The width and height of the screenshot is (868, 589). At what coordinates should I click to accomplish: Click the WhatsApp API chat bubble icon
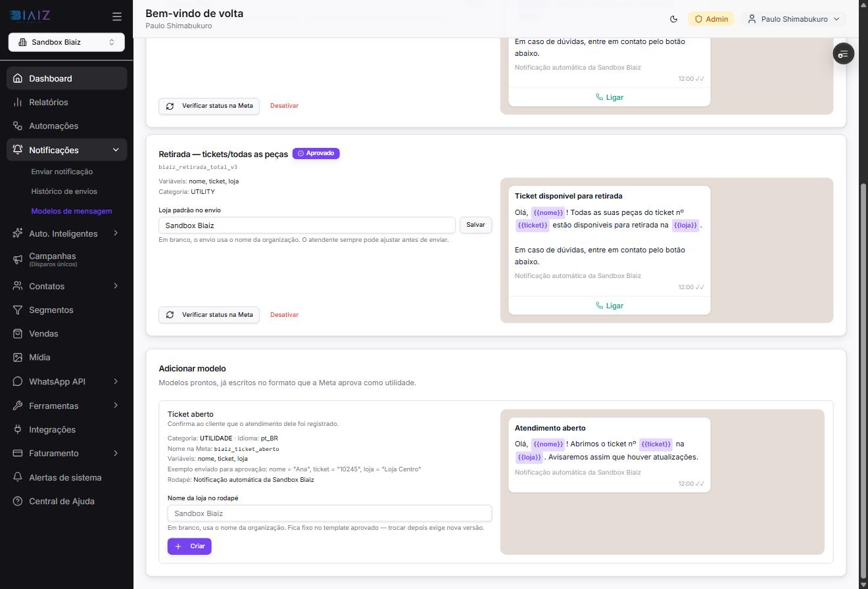coord(18,381)
